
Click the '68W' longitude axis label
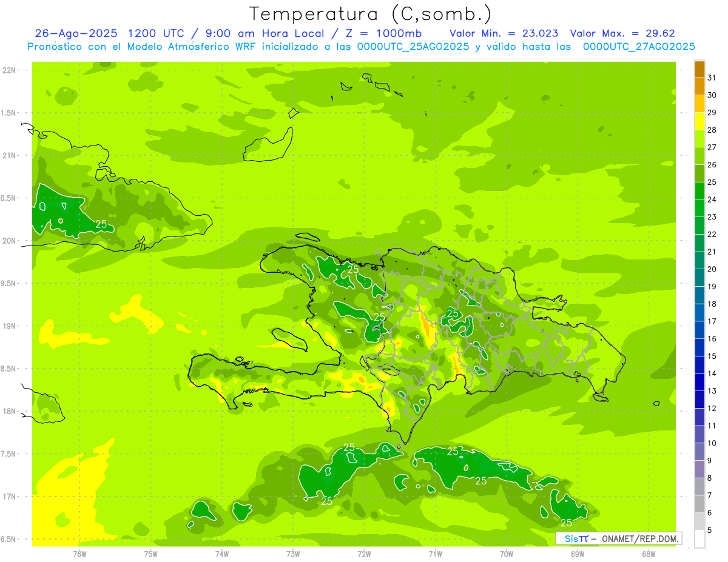click(x=649, y=554)
